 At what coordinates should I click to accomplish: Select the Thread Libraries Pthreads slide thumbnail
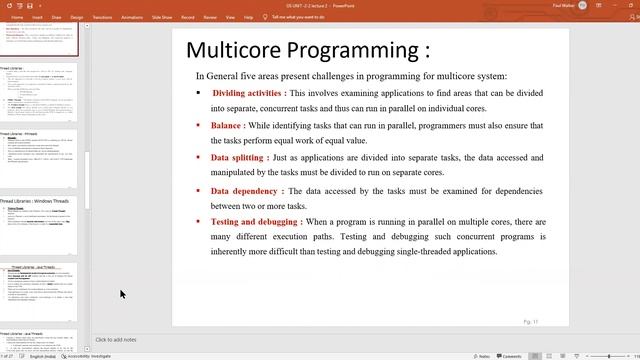tap(38, 159)
